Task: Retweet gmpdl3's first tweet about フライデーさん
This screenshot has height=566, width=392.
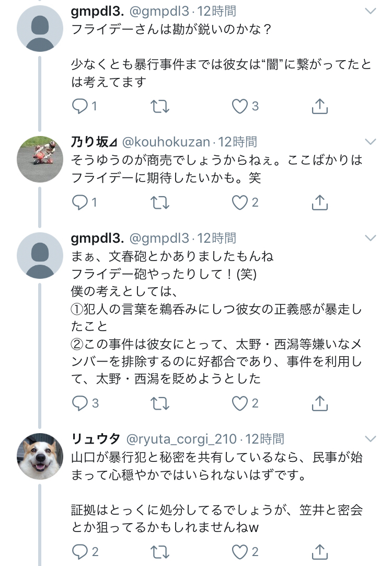Action: click(159, 107)
